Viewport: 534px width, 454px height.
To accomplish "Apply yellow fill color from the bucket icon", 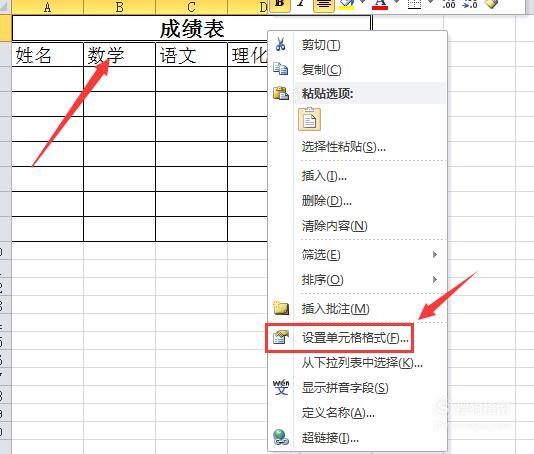I will 347,4.
